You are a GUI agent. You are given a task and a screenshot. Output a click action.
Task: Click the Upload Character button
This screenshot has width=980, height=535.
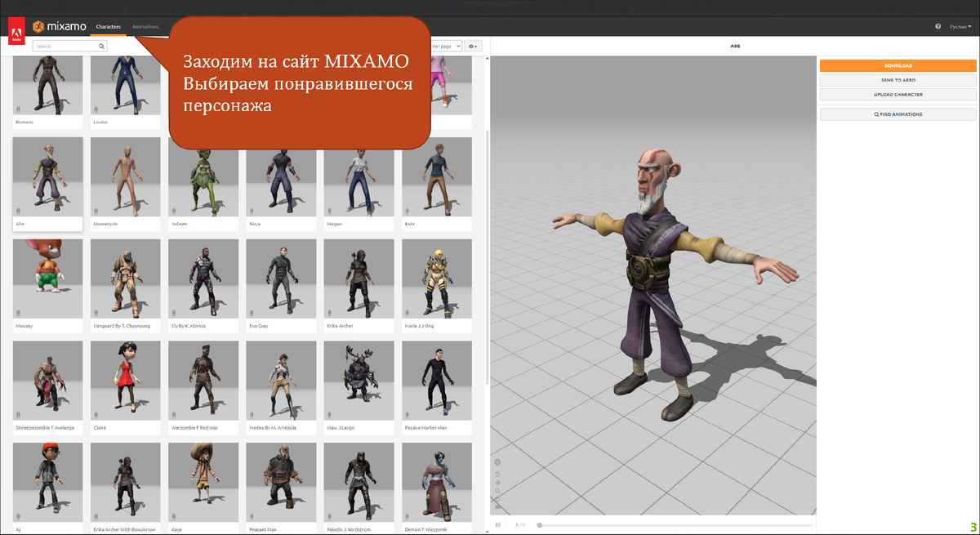tap(898, 94)
